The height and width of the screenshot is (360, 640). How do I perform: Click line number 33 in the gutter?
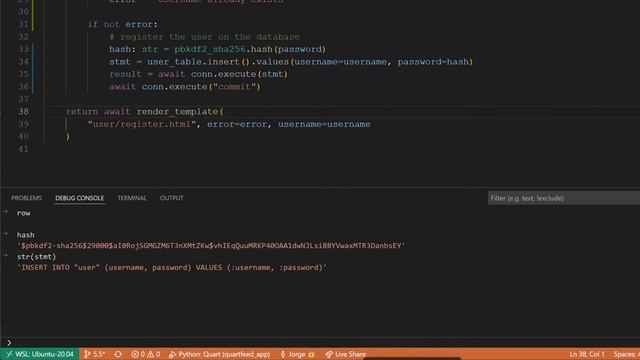click(24, 49)
